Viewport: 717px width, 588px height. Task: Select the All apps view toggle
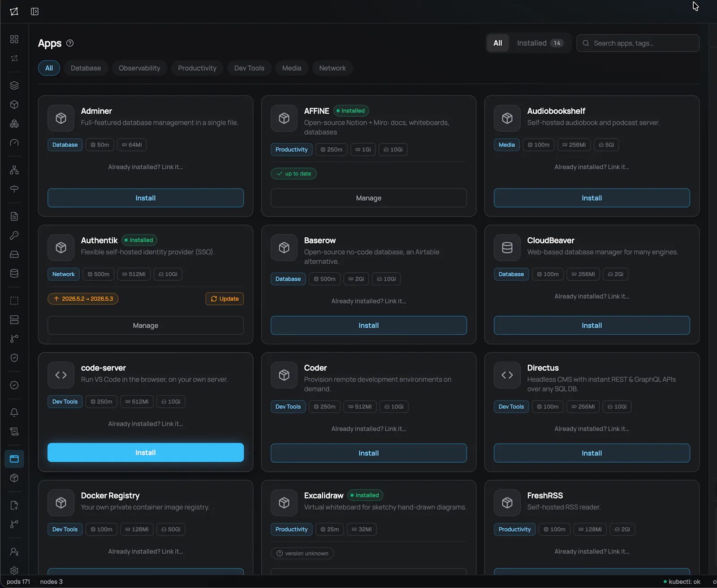498,43
